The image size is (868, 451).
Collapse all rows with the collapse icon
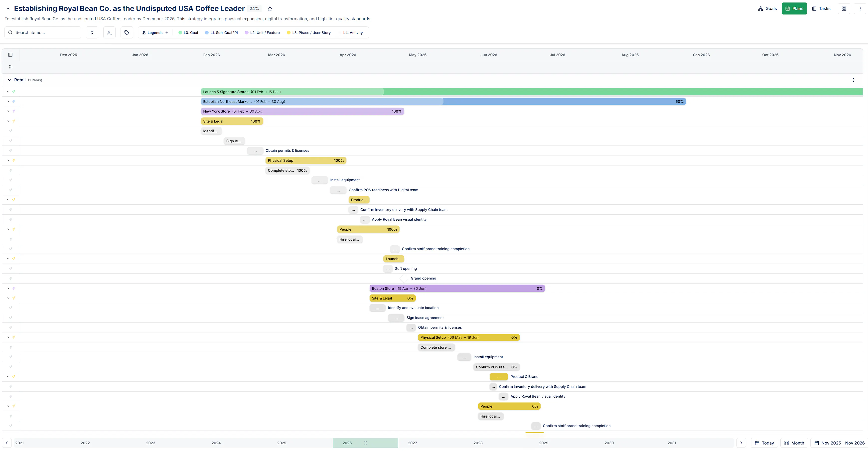[92, 32]
